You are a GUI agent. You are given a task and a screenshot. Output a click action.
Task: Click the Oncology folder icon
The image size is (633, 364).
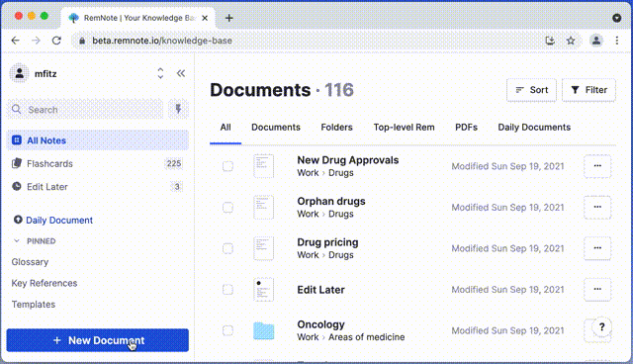point(264,331)
